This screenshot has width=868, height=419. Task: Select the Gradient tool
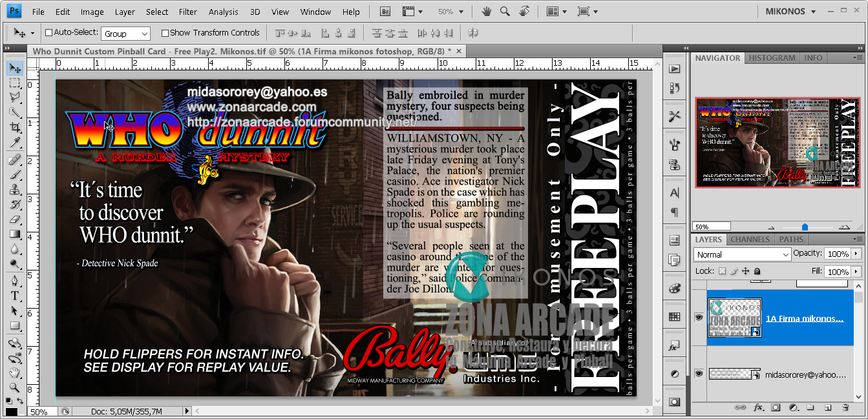(14, 234)
